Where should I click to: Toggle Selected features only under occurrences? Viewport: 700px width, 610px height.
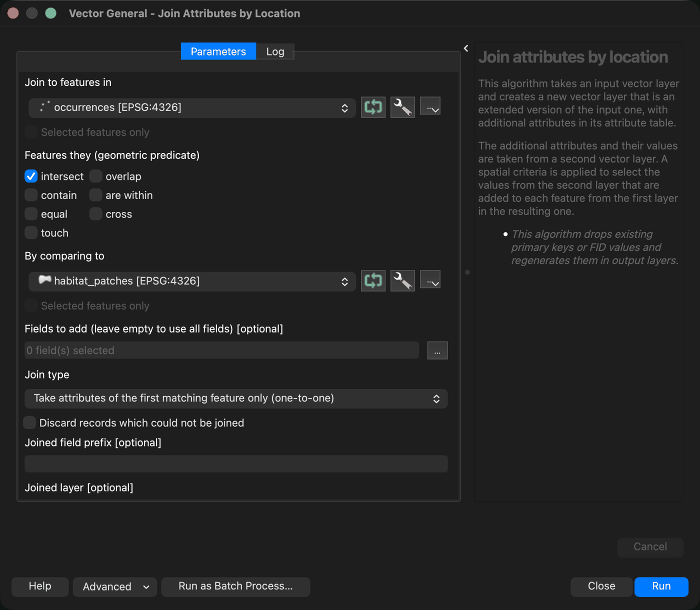tap(31, 132)
